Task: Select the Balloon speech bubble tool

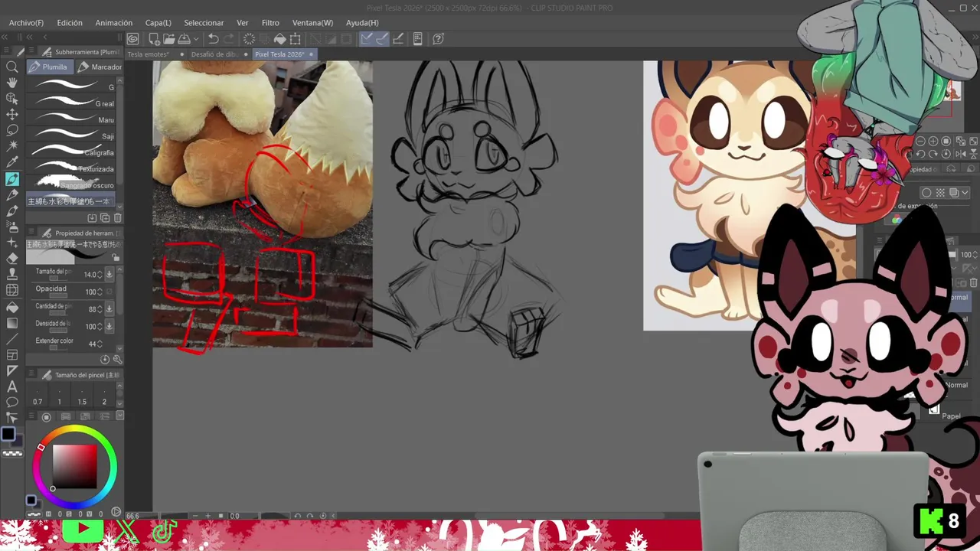Action: click(x=12, y=403)
